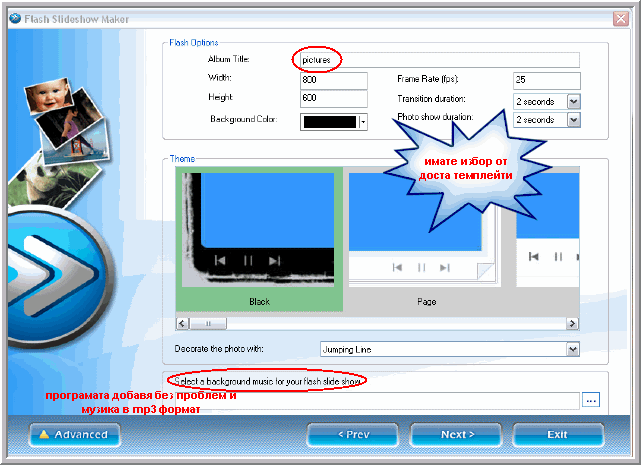Click previous icon in Black theme preview

[220, 261]
